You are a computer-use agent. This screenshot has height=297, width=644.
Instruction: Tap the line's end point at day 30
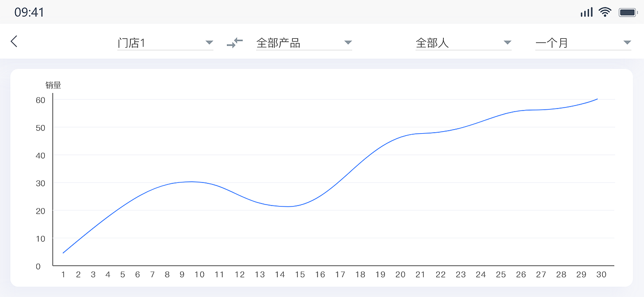597,99
